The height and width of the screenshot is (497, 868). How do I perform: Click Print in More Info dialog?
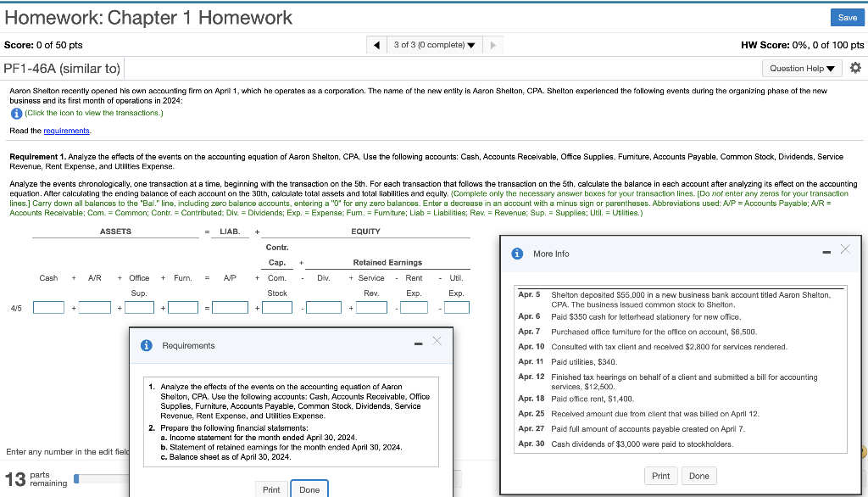pos(660,476)
